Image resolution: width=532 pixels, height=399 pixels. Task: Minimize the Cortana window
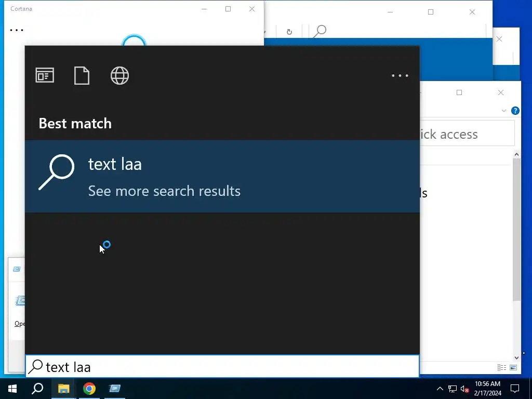pyautogui.click(x=204, y=9)
